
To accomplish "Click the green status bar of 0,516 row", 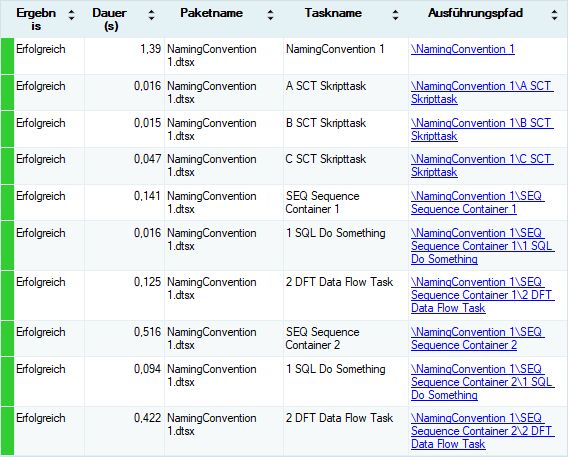I will 7,338.
